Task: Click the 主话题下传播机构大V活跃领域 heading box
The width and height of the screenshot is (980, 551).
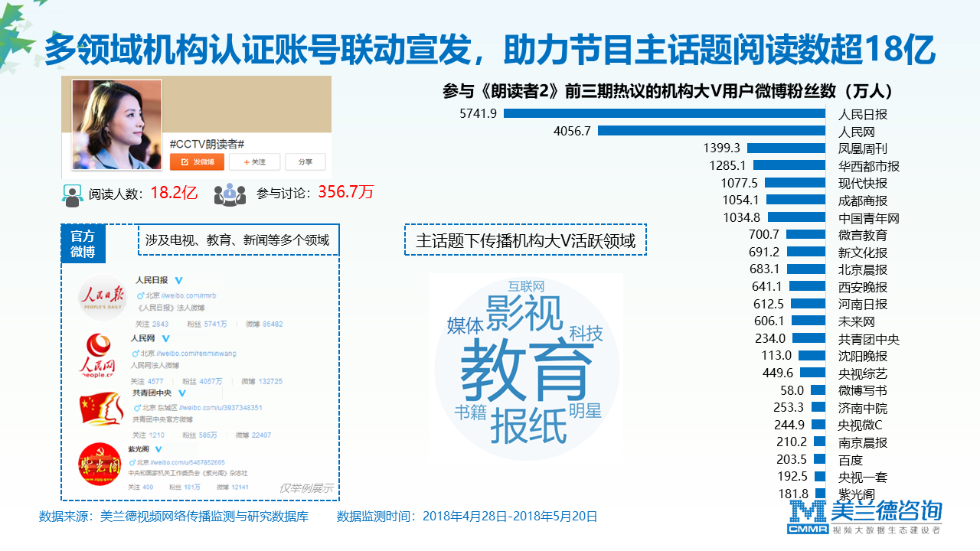Action: click(525, 240)
